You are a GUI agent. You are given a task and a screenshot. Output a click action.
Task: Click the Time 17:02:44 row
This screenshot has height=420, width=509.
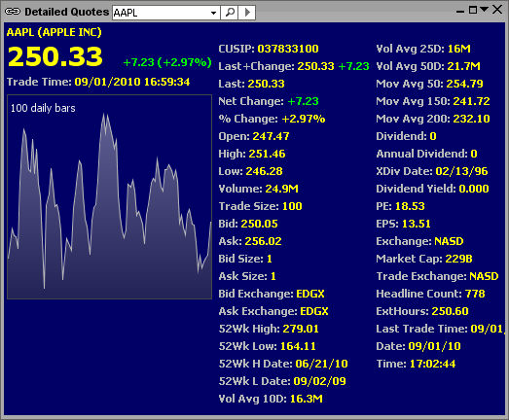(x=416, y=364)
